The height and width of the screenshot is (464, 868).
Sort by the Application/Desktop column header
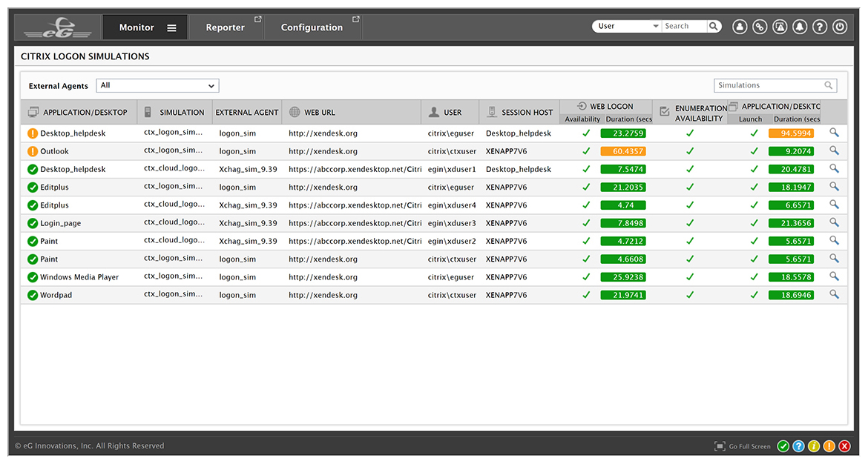[x=79, y=112]
